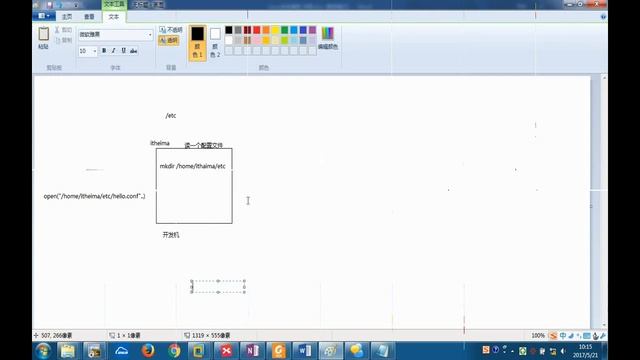This screenshot has width=640, height=360.
Task: Pick the white color swatch
Action: 229,40
